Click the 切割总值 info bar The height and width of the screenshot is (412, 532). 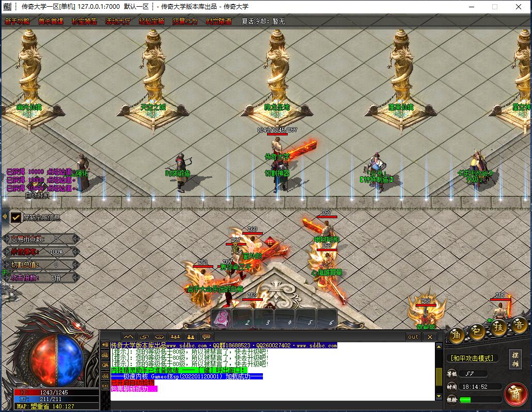tap(41, 265)
